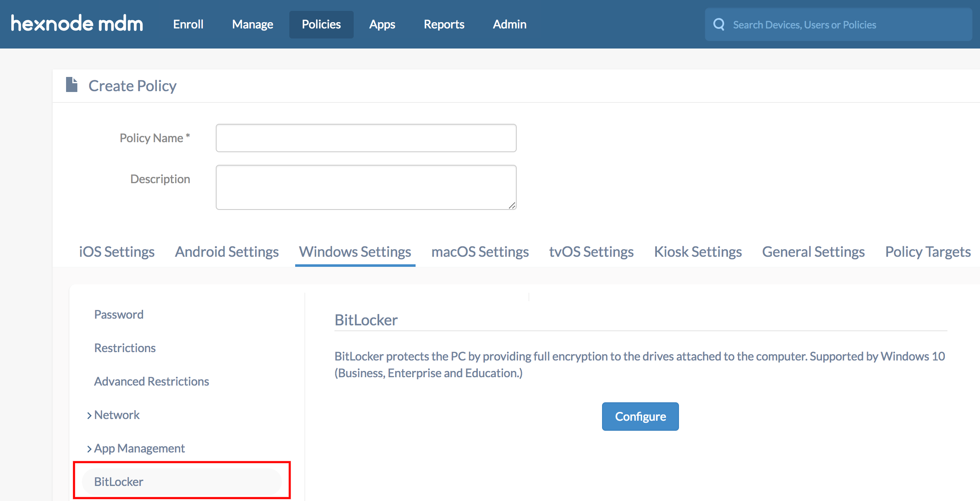Viewport: 980px width, 501px height.
Task: Click the App Management sidebar label
Action: coord(139,448)
